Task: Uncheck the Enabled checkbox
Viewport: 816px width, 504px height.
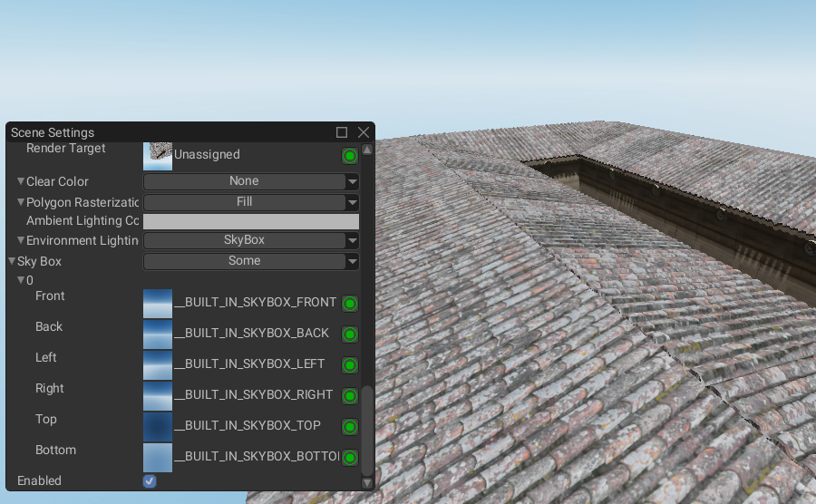Action: (x=150, y=481)
